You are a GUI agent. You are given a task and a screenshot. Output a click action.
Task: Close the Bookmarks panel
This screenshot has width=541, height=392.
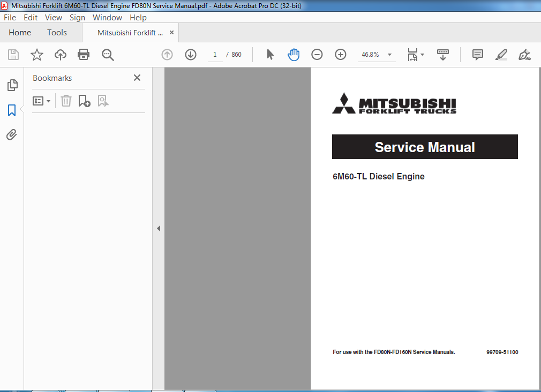point(137,78)
